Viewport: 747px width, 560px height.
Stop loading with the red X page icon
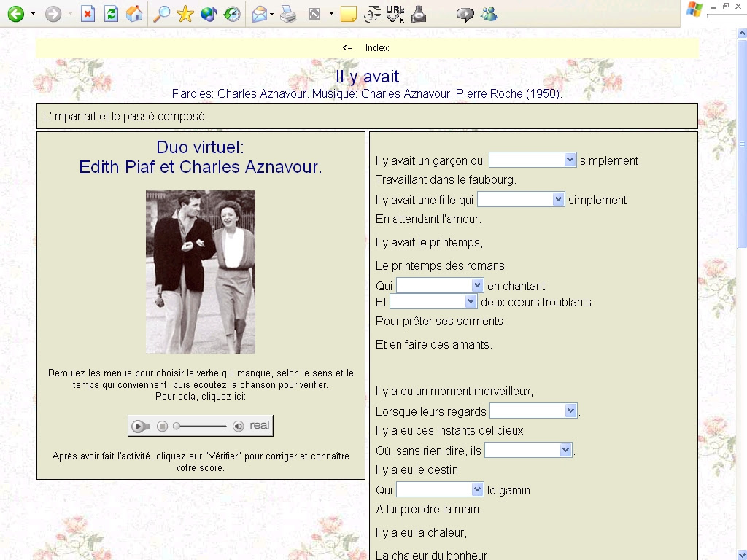88,14
